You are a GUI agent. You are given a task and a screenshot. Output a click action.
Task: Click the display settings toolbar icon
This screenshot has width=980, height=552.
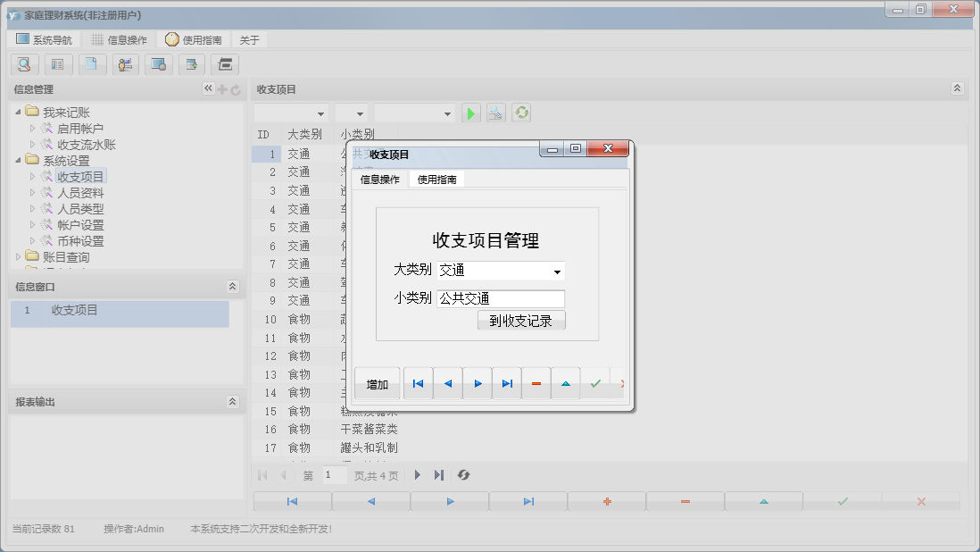point(161,64)
